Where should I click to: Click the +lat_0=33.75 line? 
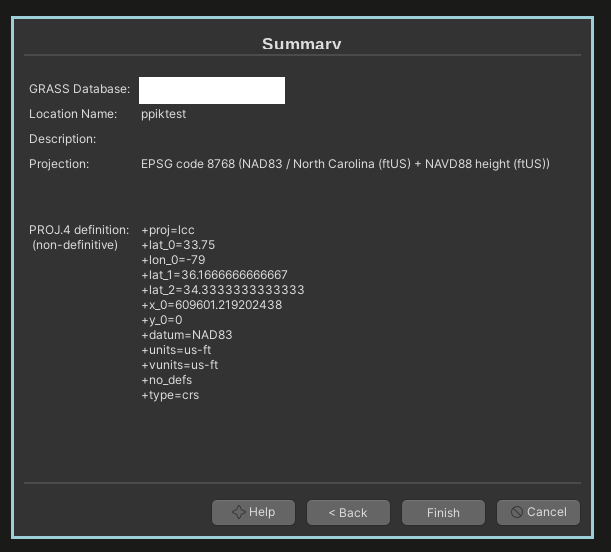178,245
